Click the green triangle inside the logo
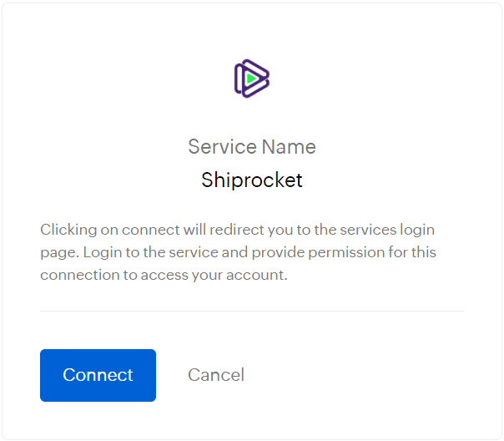504x441 pixels. 249,79
